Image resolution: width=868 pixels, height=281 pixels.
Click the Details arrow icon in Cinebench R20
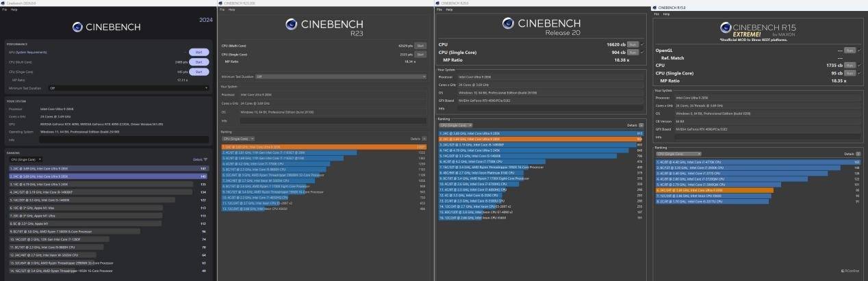pyautogui.click(x=641, y=125)
